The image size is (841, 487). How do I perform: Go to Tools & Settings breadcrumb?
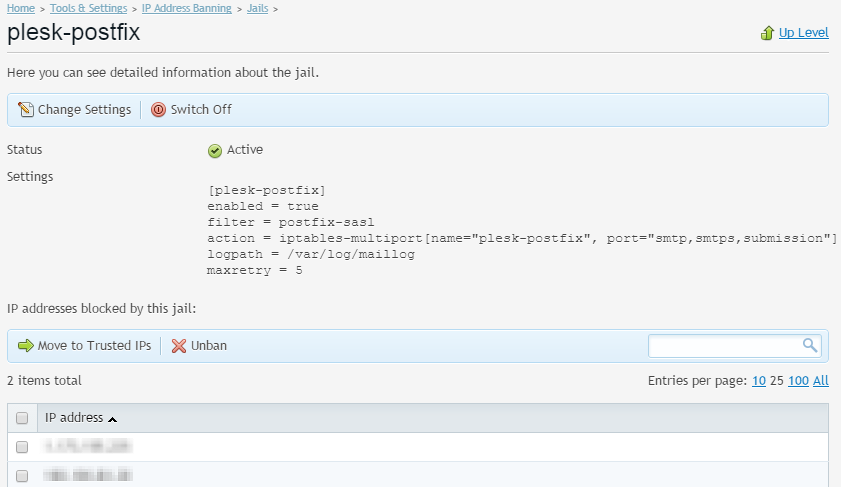point(88,8)
